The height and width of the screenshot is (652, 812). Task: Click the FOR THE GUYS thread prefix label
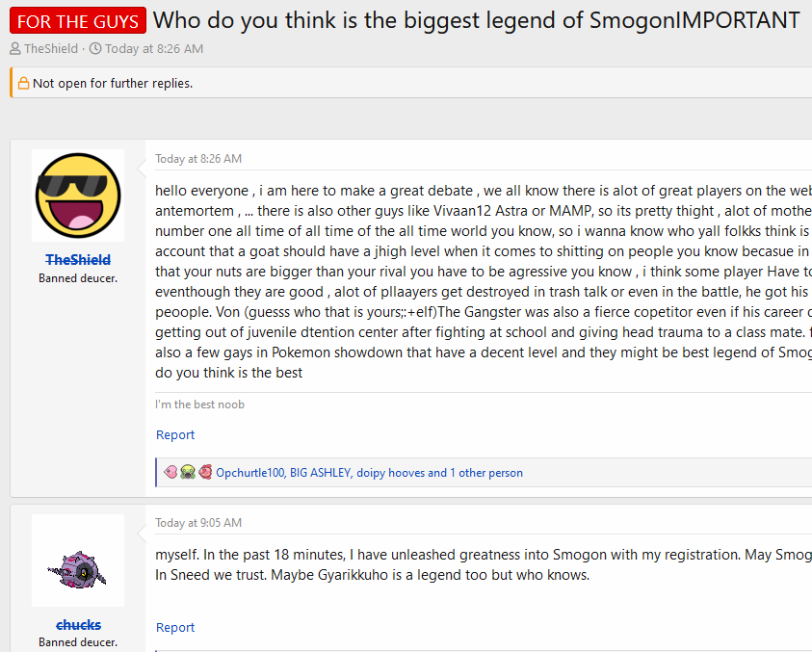tap(78, 21)
